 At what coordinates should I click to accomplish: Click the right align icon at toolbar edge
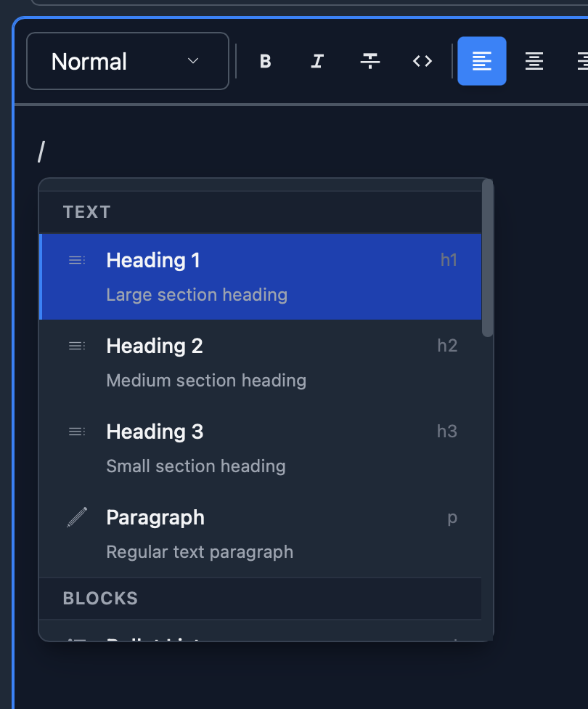[x=583, y=61]
